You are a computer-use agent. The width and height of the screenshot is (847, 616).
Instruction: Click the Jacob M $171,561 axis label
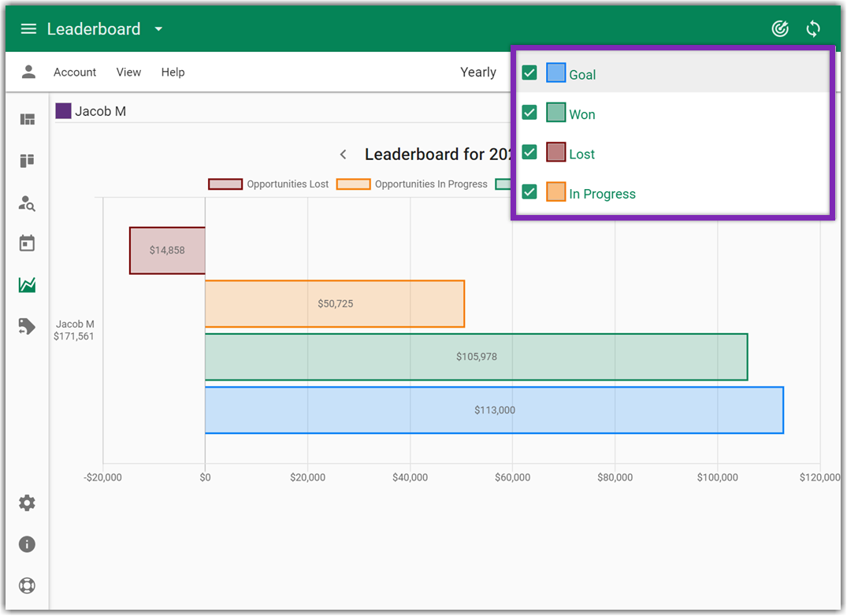click(74, 330)
